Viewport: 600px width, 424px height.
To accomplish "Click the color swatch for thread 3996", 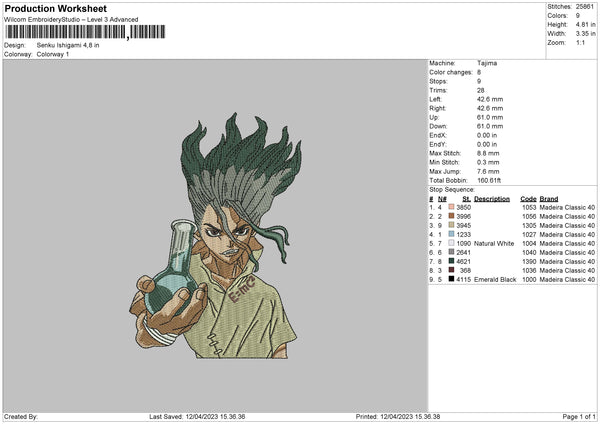I will 451,216.
